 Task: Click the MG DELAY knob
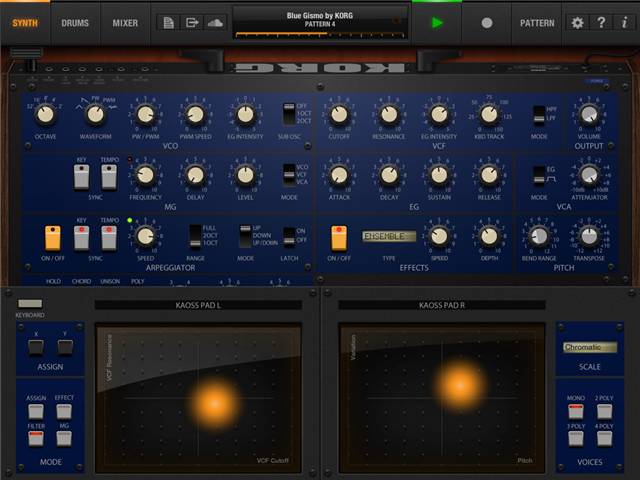point(196,175)
